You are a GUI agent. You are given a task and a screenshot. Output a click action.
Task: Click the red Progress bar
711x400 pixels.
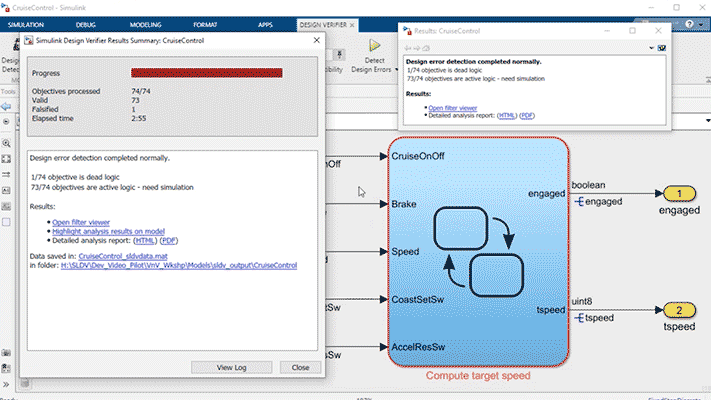coord(207,72)
